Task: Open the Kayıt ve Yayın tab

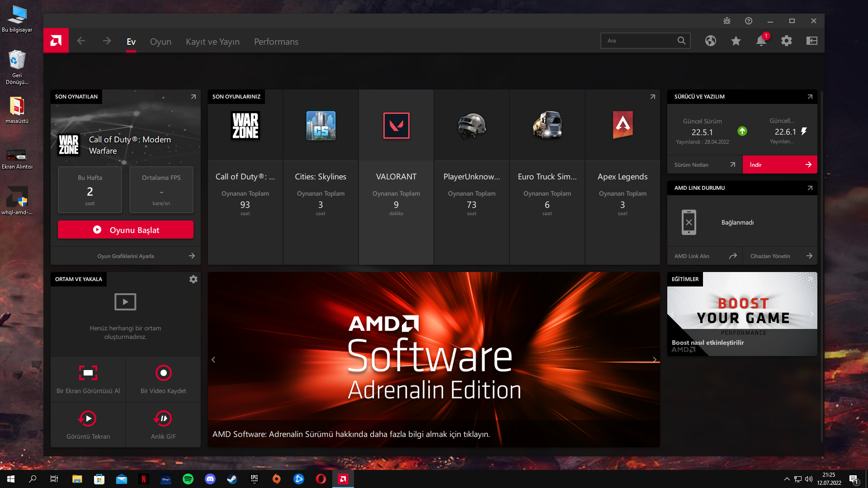Action: tap(212, 42)
